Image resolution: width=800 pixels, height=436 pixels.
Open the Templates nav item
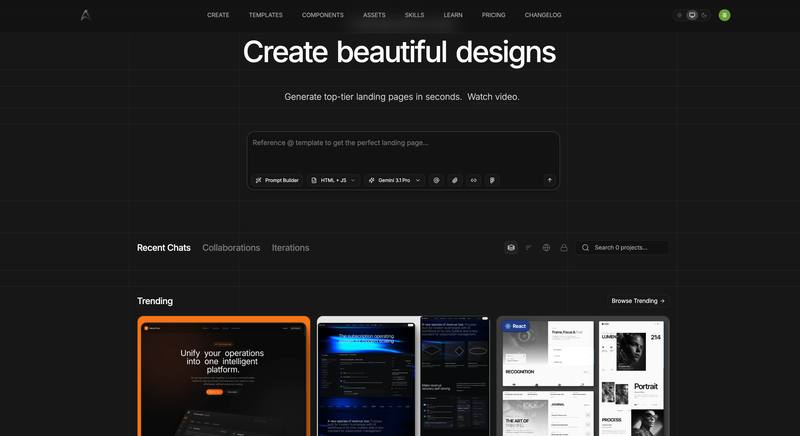265,15
